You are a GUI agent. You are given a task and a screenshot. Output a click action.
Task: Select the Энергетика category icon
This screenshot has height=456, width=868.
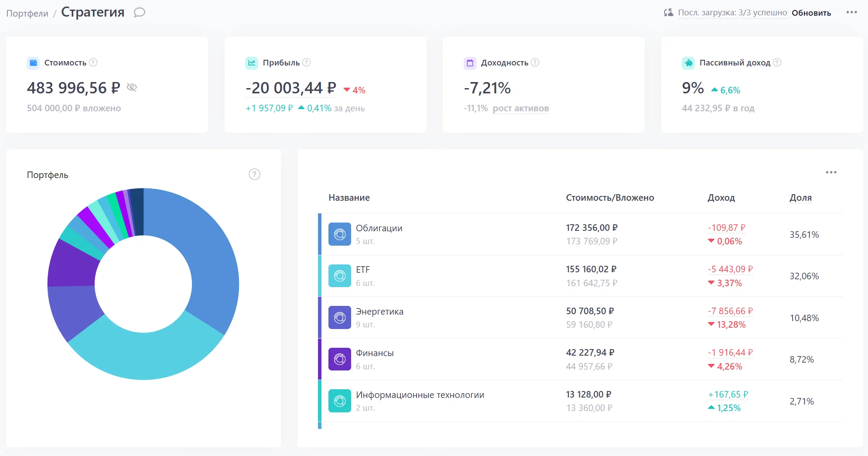[340, 318]
